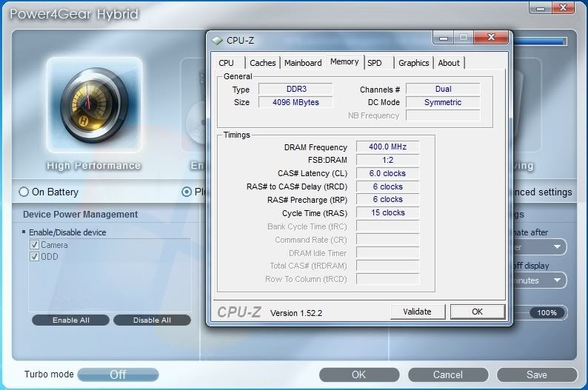
Task: Close the Power4Gear Hybrid window
Action: [563, 8]
